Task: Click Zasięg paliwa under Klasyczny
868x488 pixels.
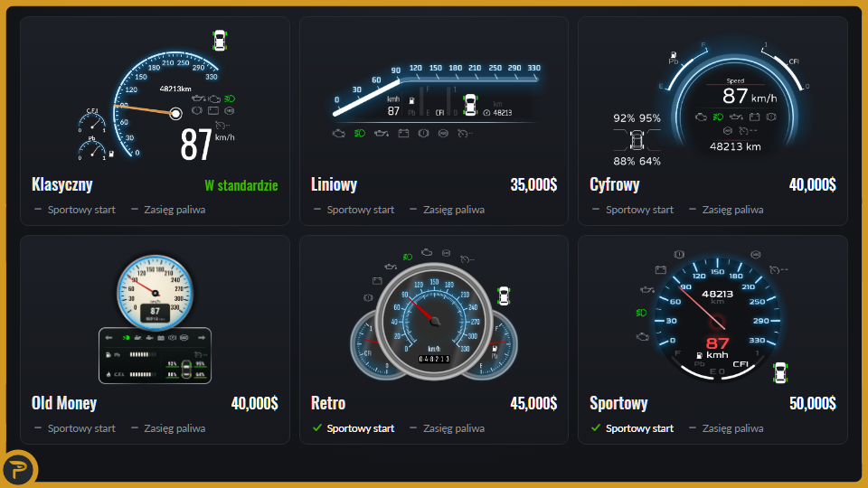Action: 175,210
